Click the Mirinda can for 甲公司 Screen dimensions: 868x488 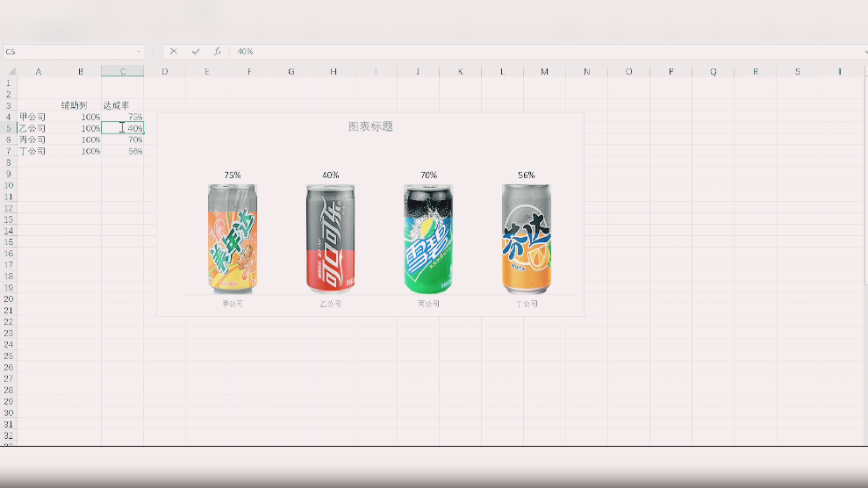pyautogui.click(x=233, y=239)
